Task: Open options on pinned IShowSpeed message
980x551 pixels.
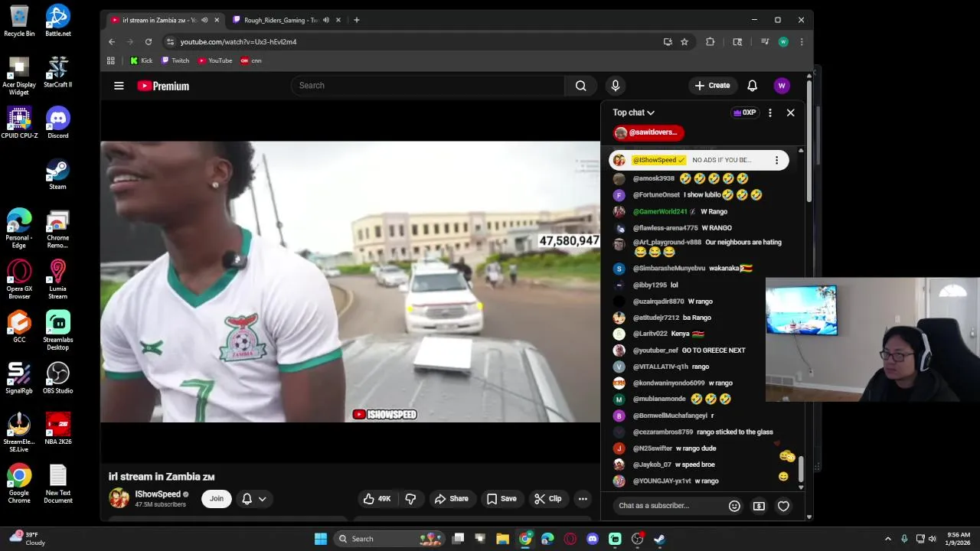Action: tap(776, 160)
